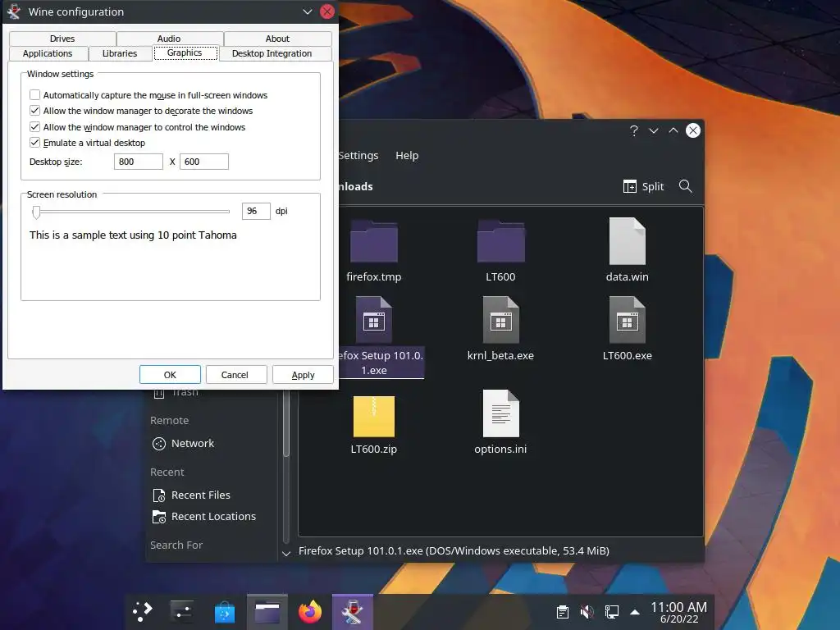Open the Discover software store taskbar icon

point(225,612)
